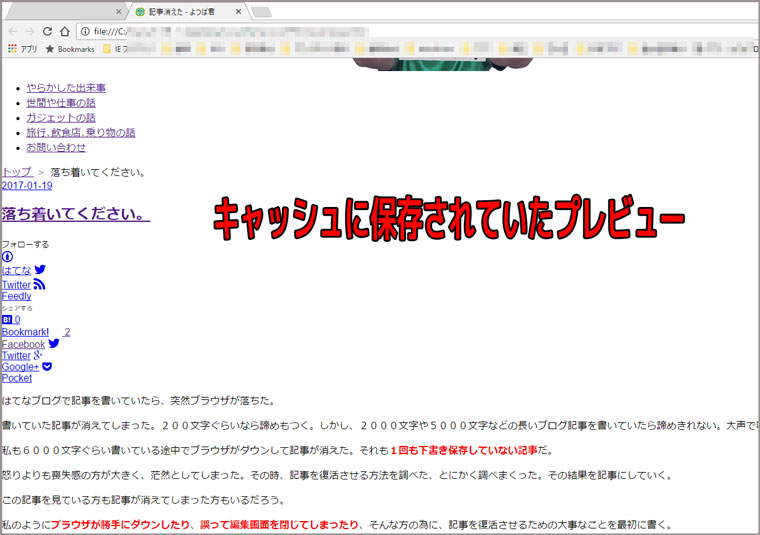This screenshot has height=535, width=760.
Task: Save with the Pocket link
Action: point(17,378)
